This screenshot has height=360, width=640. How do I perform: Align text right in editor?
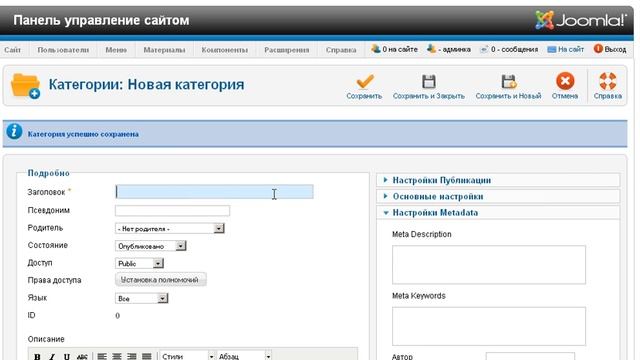131,357
